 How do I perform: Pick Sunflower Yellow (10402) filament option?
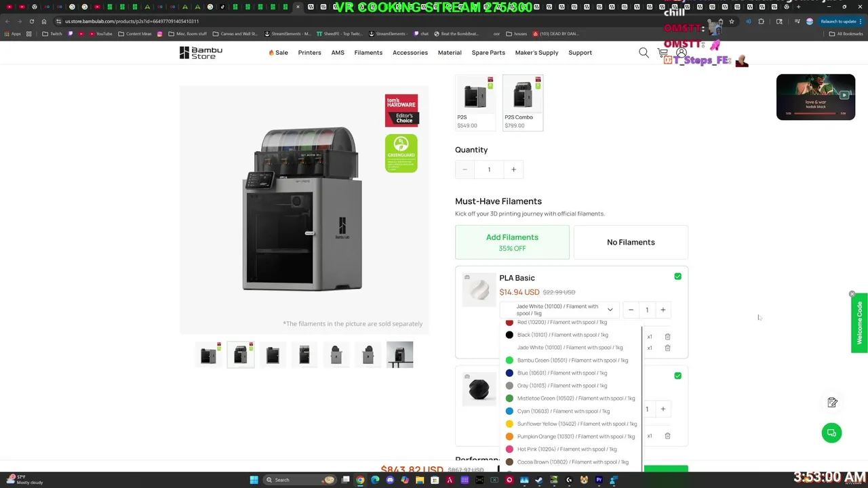(x=570, y=424)
